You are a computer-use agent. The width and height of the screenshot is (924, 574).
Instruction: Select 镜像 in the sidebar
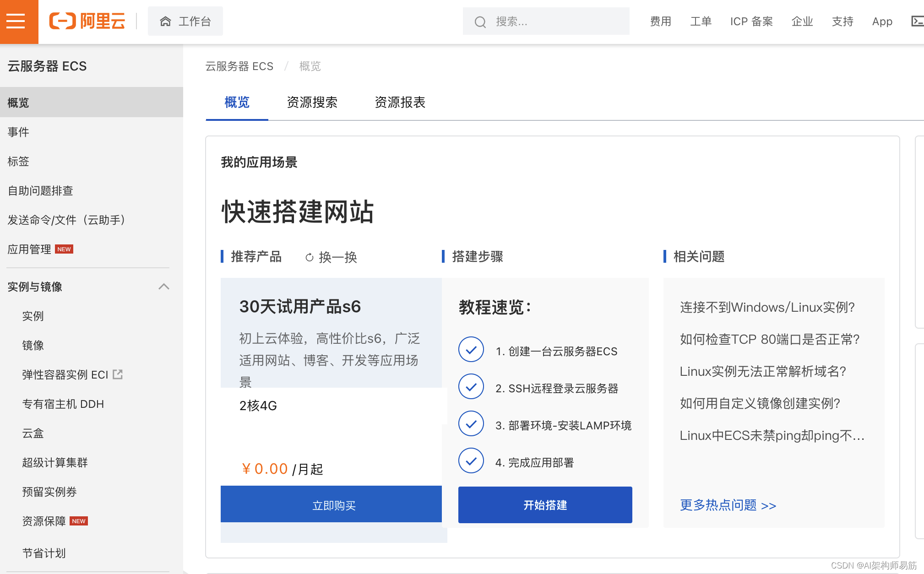(x=92, y=345)
